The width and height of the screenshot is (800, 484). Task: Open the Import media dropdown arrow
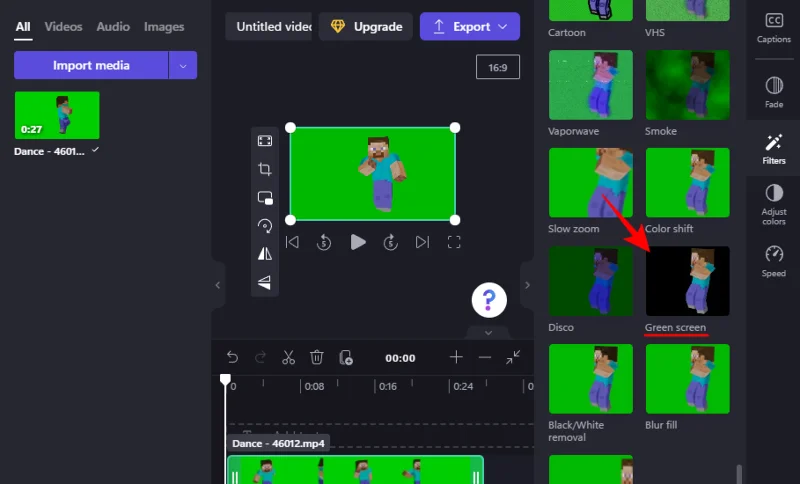click(x=183, y=65)
